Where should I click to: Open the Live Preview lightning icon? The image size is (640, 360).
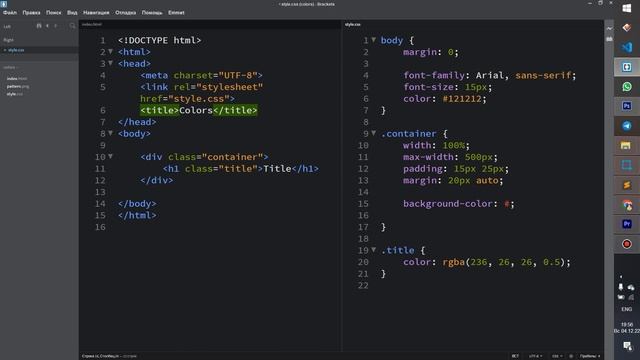point(609,29)
